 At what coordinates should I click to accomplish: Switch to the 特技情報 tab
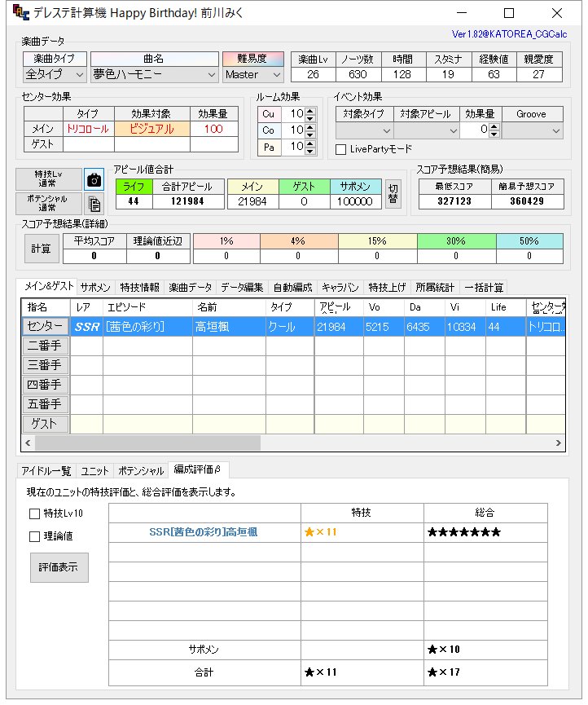[140, 288]
